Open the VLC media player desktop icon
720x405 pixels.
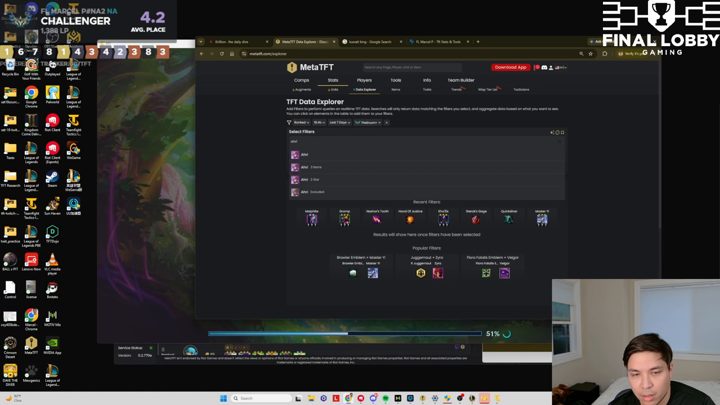(52, 263)
